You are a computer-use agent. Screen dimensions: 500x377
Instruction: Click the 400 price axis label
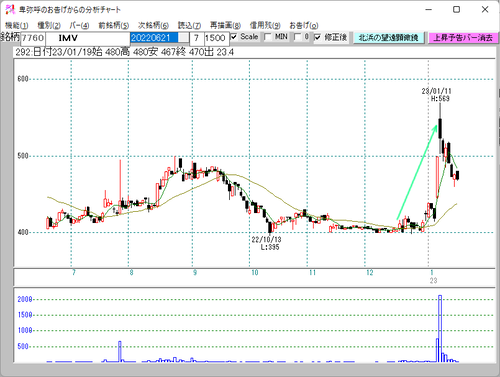point(23,232)
